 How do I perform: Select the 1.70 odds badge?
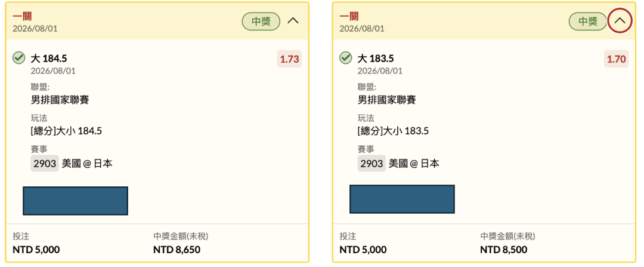click(616, 59)
